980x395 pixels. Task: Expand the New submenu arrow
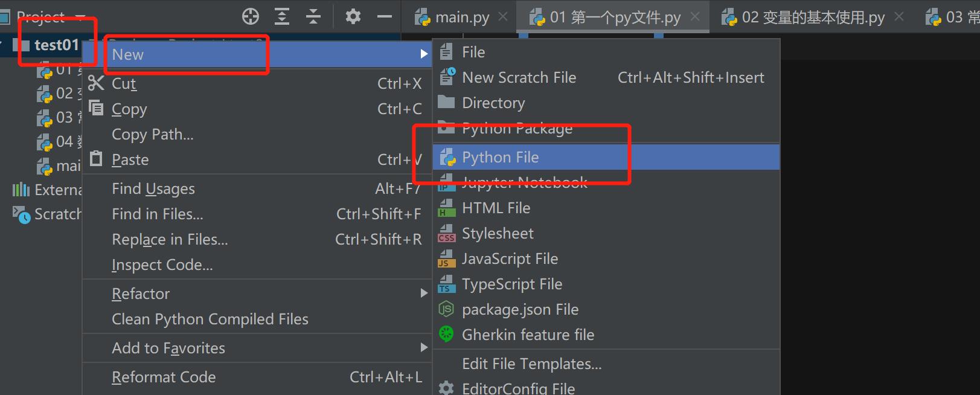point(424,54)
